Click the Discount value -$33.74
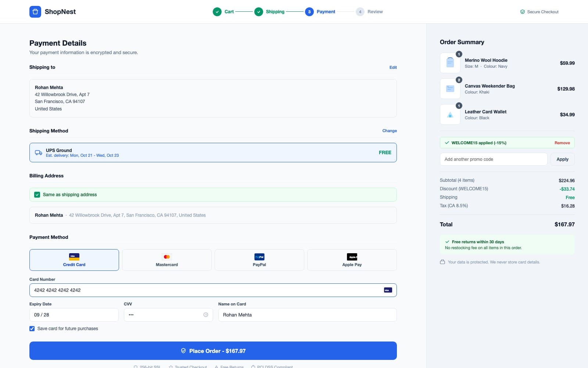Viewport: 588px width, 368px height. 567,189
